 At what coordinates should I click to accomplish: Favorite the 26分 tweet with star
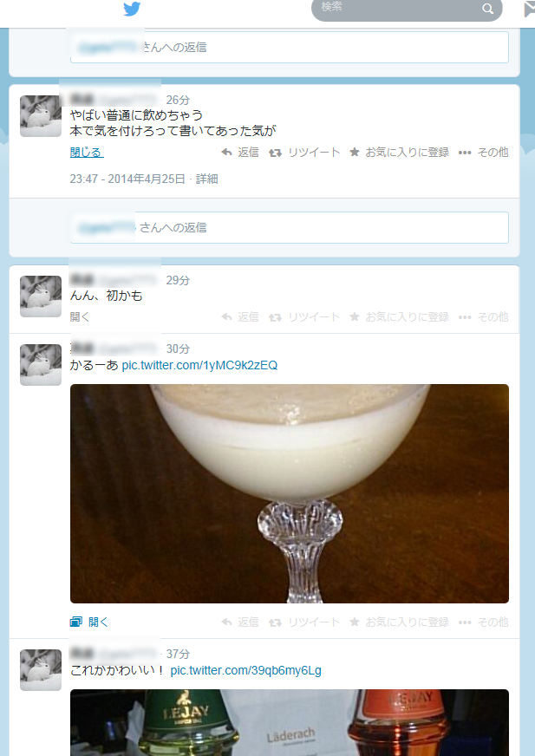tap(400, 153)
